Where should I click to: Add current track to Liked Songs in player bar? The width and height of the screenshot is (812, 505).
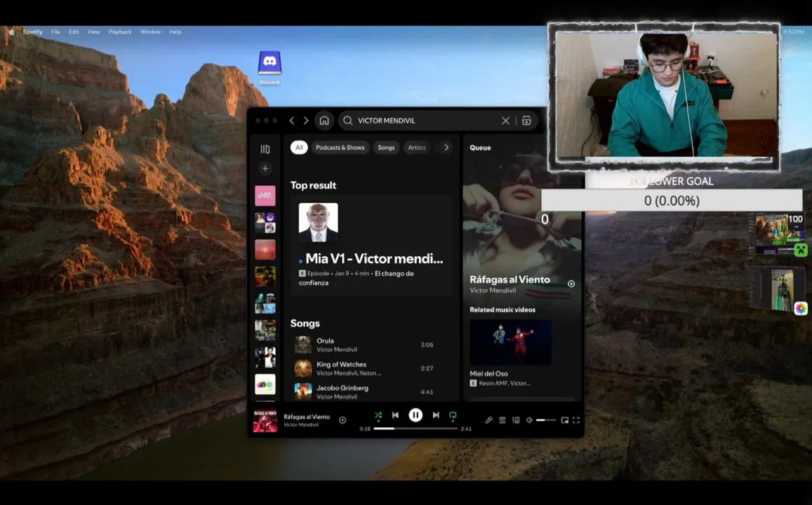tap(342, 420)
